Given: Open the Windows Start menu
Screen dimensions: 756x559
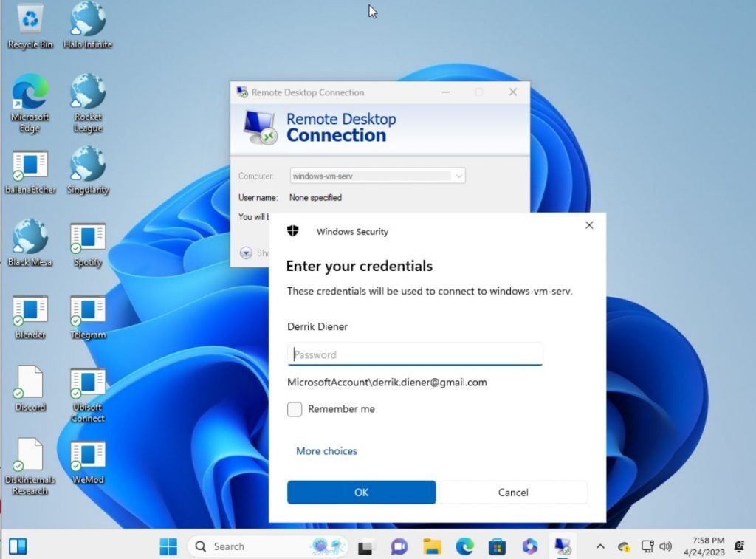Looking at the screenshot, I should point(168,546).
